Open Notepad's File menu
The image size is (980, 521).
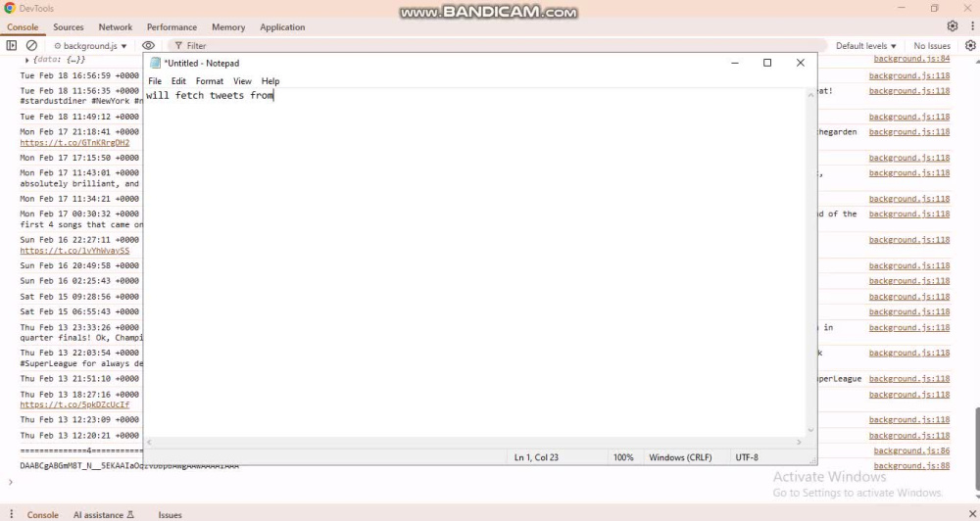(x=155, y=81)
